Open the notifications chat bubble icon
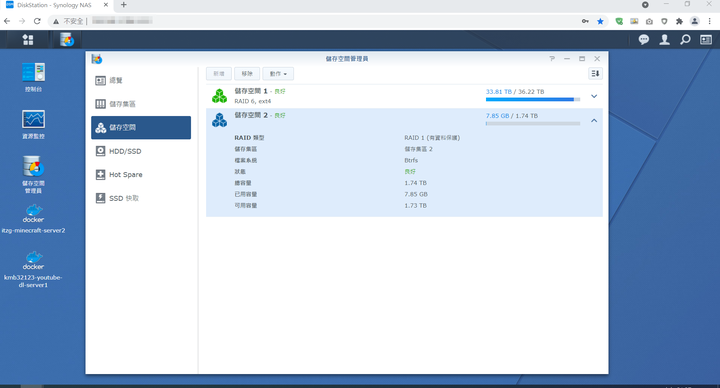 pyautogui.click(x=644, y=40)
